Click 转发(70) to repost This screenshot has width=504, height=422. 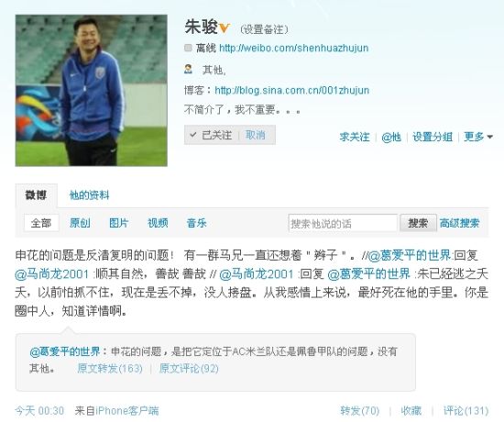(360, 411)
